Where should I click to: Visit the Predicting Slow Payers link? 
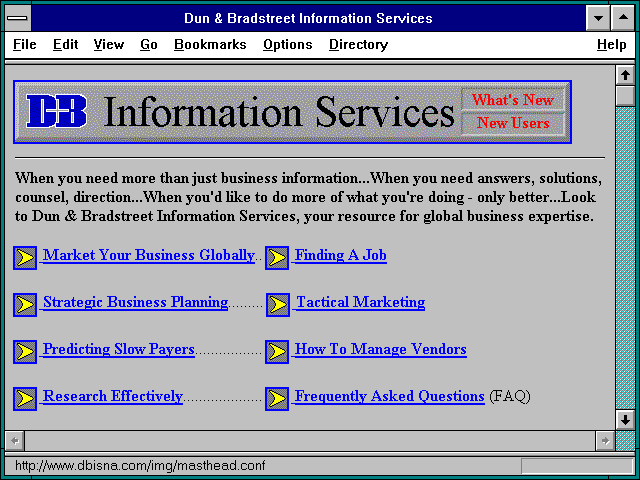[119, 349]
